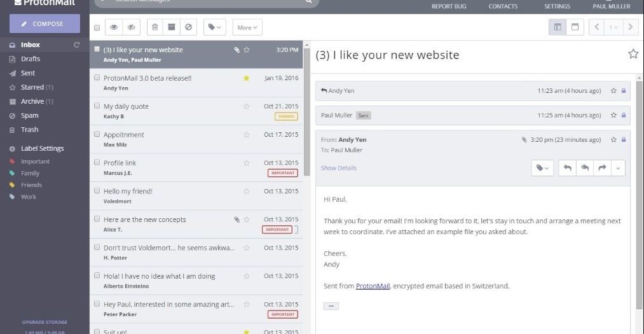Open the Drafts folder

(x=31, y=59)
